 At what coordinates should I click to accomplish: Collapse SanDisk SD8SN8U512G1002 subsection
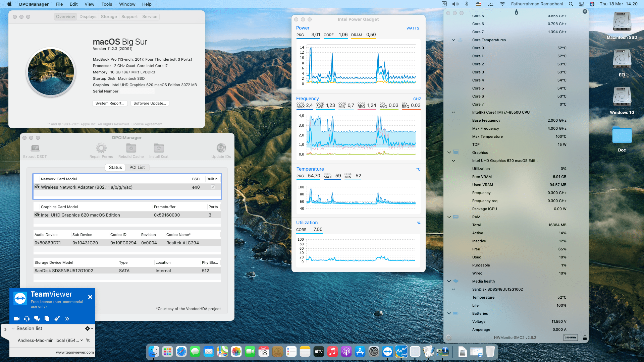(453, 289)
